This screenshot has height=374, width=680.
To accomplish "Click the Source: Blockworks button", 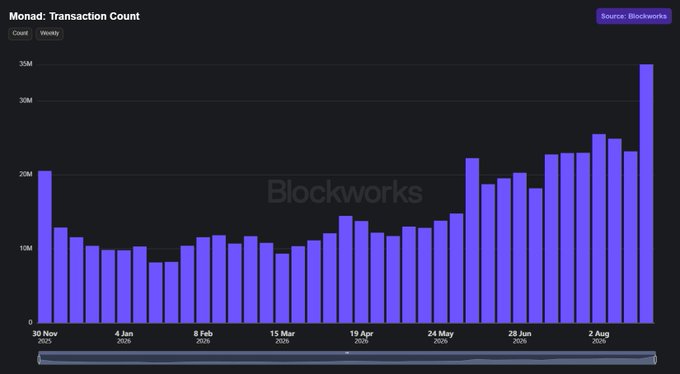I will click(634, 16).
